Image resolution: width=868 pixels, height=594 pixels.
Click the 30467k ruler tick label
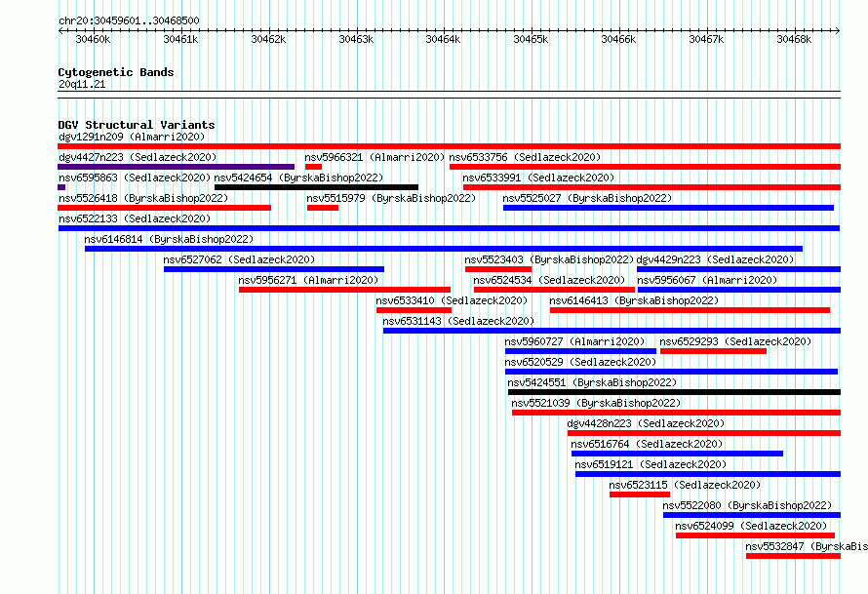706,39
